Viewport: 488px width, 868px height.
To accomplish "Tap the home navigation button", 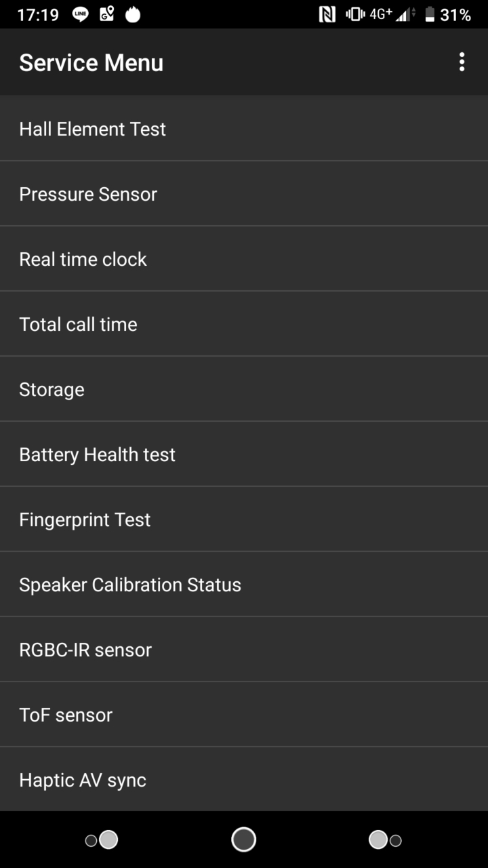I will [244, 840].
